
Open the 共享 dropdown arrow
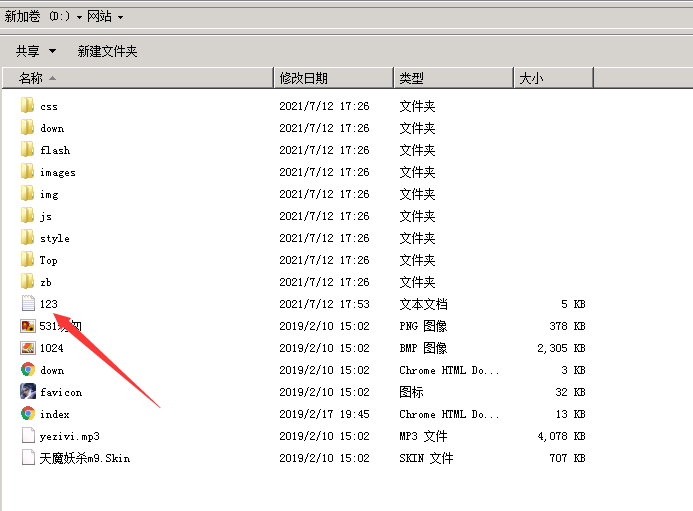pos(52,51)
